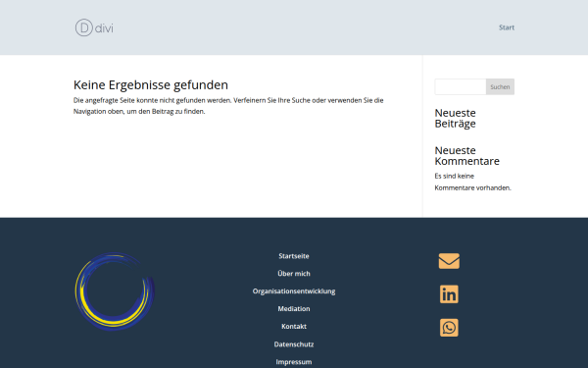Open the Über mich footer link
The height and width of the screenshot is (368, 588).
(x=294, y=274)
